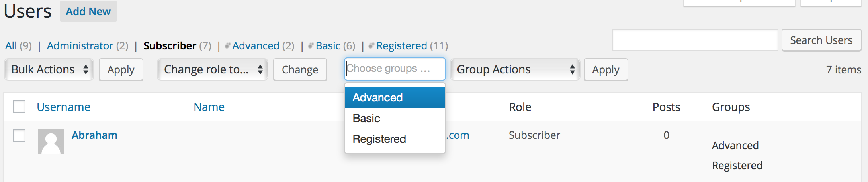The height and width of the screenshot is (182, 868).
Task: Tick the select-all checkbox in table header
Action: pos(19,107)
